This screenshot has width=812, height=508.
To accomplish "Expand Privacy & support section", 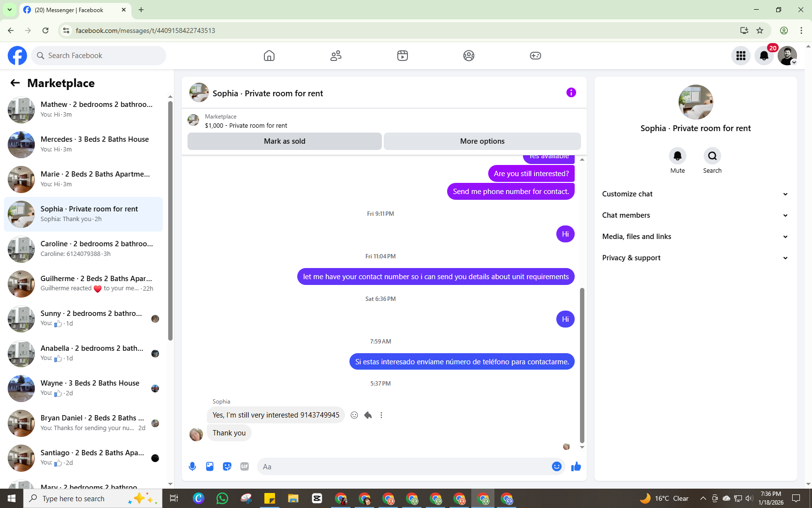I will (x=696, y=258).
